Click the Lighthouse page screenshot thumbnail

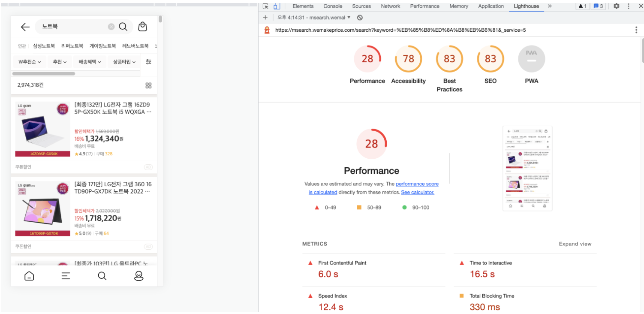[x=527, y=168]
